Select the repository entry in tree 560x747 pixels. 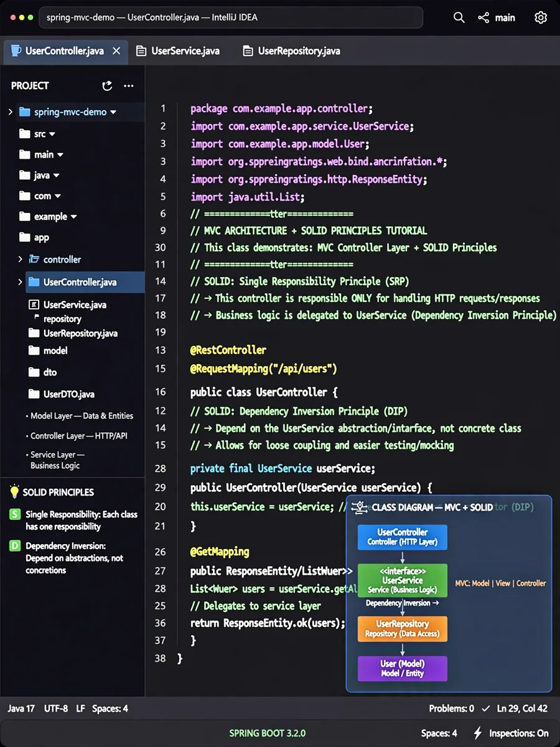tap(62, 319)
